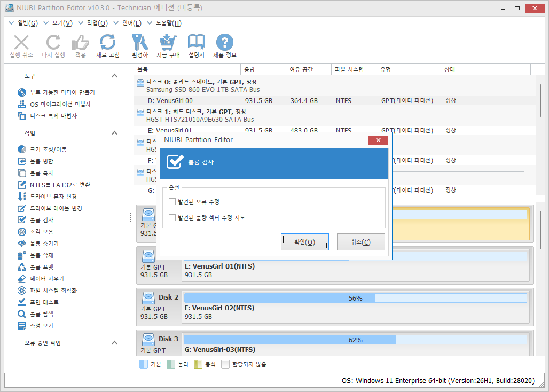Click the Disk 2 drive icon
The image size is (549, 392).
tap(148, 298)
